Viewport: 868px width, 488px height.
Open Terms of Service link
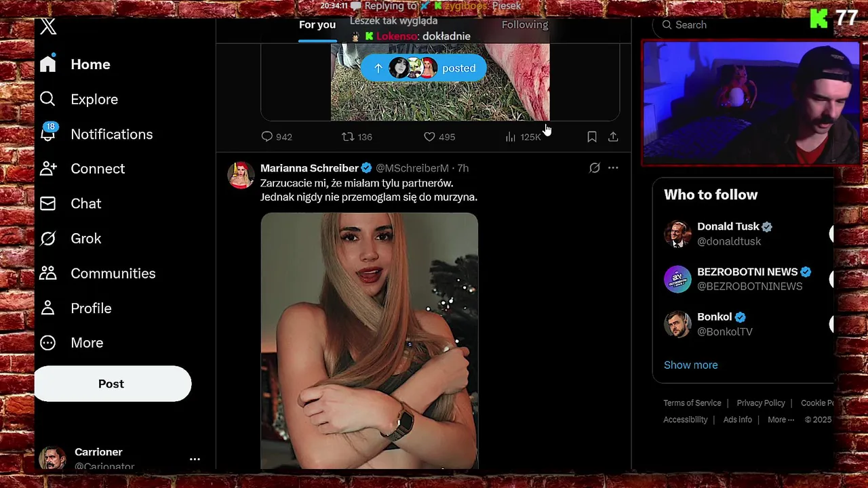point(692,403)
